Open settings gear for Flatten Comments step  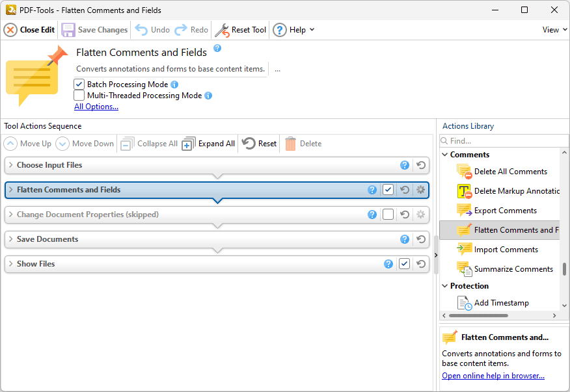click(x=420, y=190)
